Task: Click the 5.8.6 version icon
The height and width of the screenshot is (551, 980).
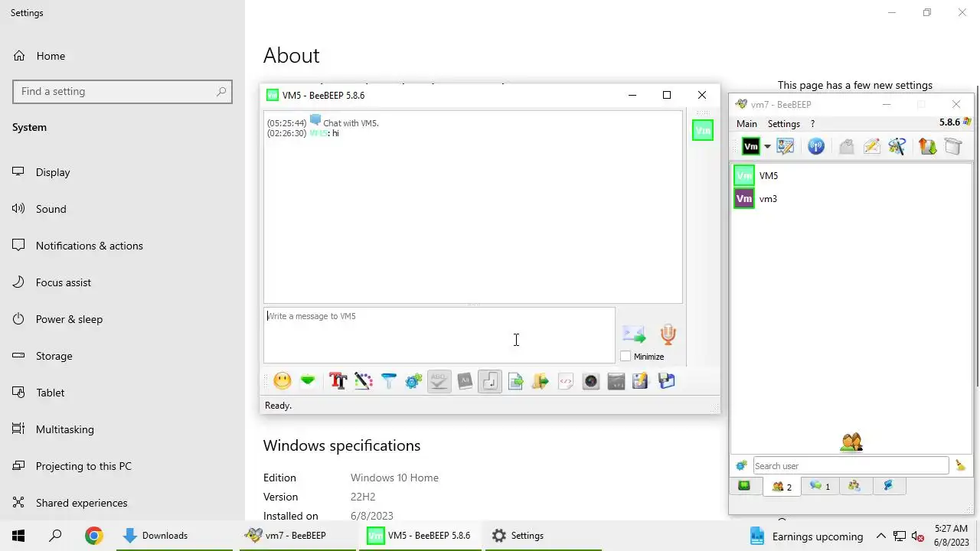Action: click(x=967, y=122)
